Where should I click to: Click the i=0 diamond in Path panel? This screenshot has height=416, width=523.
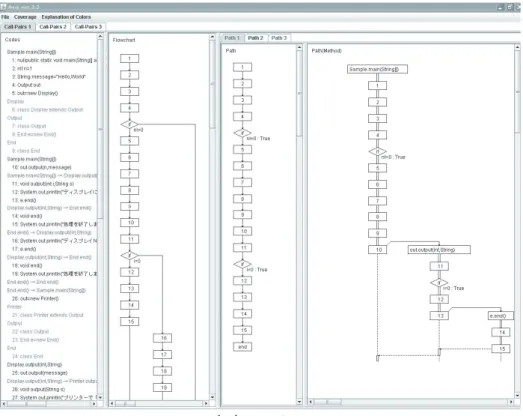(242, 264)
